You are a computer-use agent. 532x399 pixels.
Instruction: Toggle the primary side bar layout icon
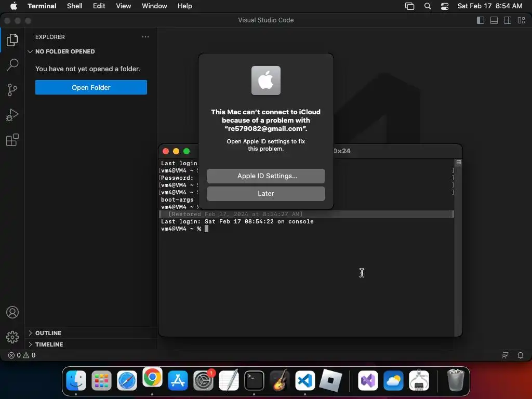click(481, 20)
